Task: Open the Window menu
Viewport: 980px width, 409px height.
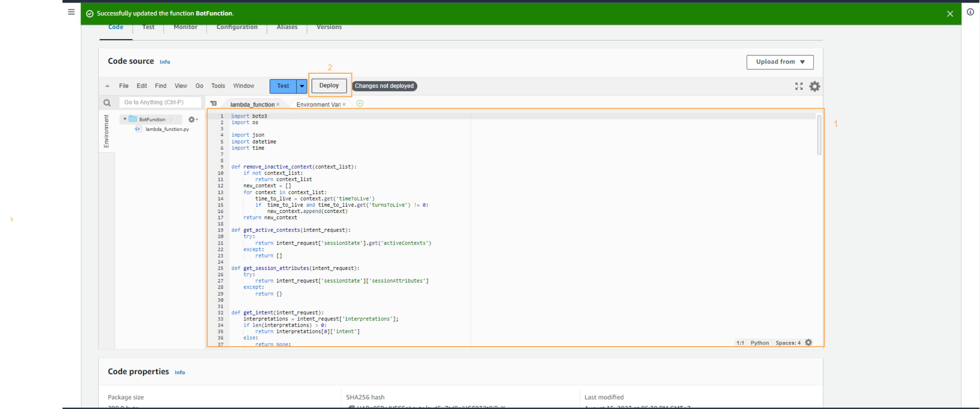Action: tap(243, 86)
